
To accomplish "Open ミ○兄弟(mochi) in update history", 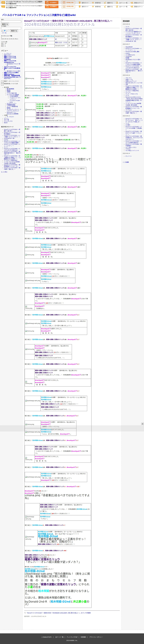I will pyautogui.click(x=130, y=55).
